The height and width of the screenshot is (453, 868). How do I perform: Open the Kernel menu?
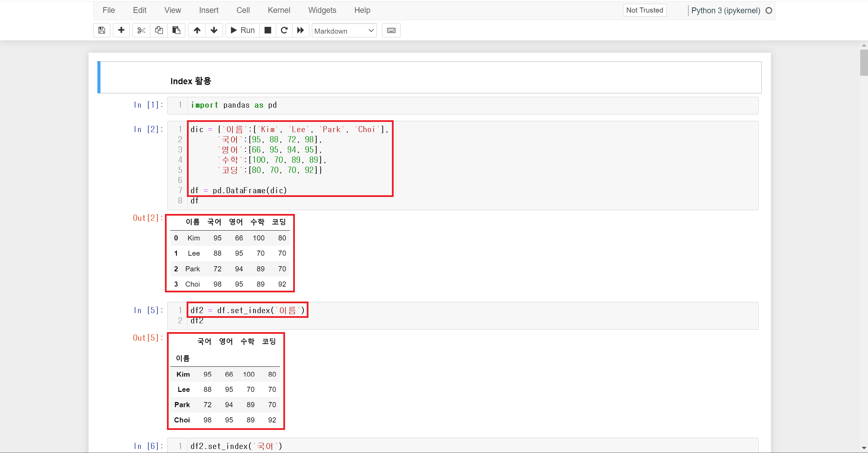tap(279, 10)
